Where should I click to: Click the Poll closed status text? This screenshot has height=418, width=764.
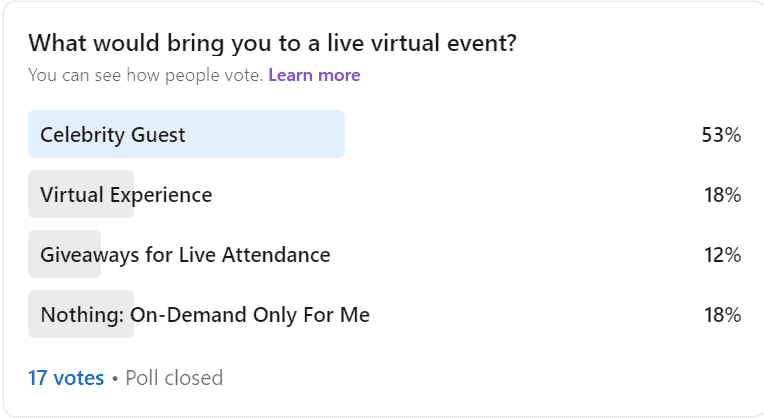click(x=174, y=378)
